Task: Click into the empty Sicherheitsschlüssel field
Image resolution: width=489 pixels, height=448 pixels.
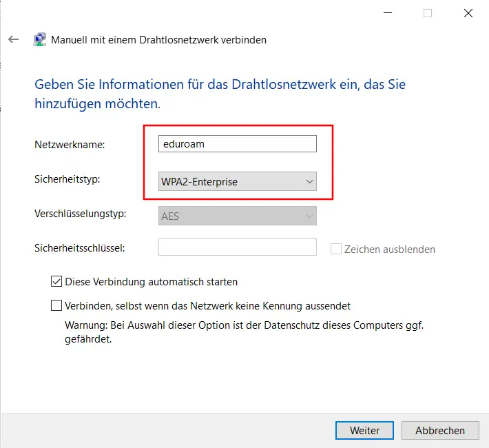Action: 237,247
